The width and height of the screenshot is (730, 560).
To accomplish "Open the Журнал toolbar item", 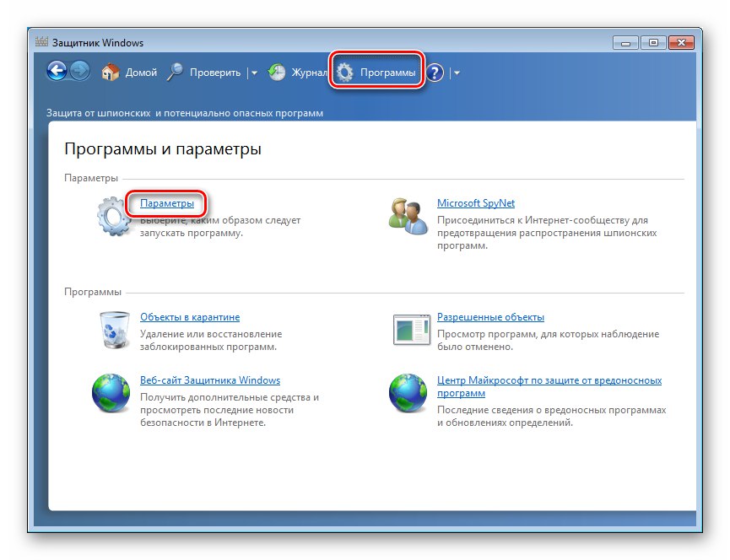I will coord(309,73).
